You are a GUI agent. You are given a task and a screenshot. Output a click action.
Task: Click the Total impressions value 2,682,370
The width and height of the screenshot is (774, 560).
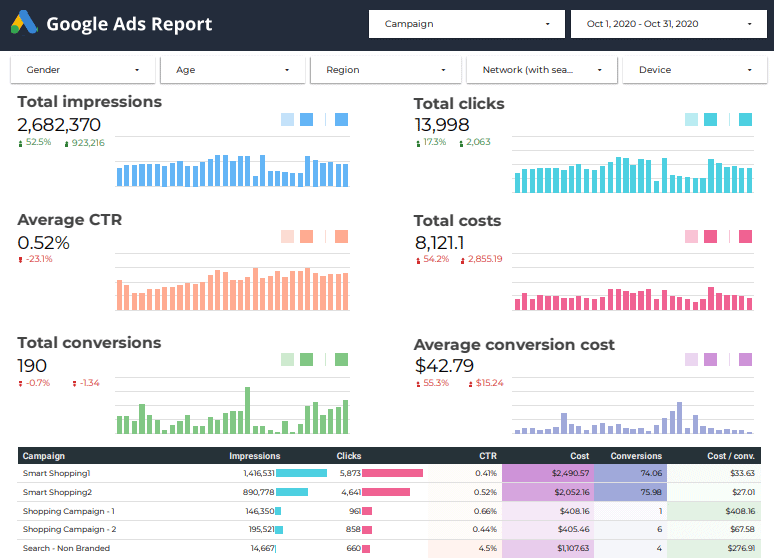(59, 125)
